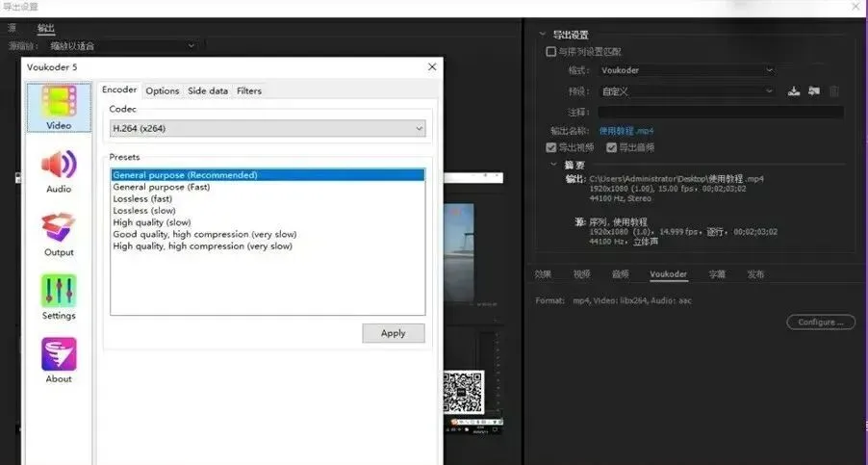868x465 pixels.
Task: Switch to the 音频 tab
Action: pos(620,274)
